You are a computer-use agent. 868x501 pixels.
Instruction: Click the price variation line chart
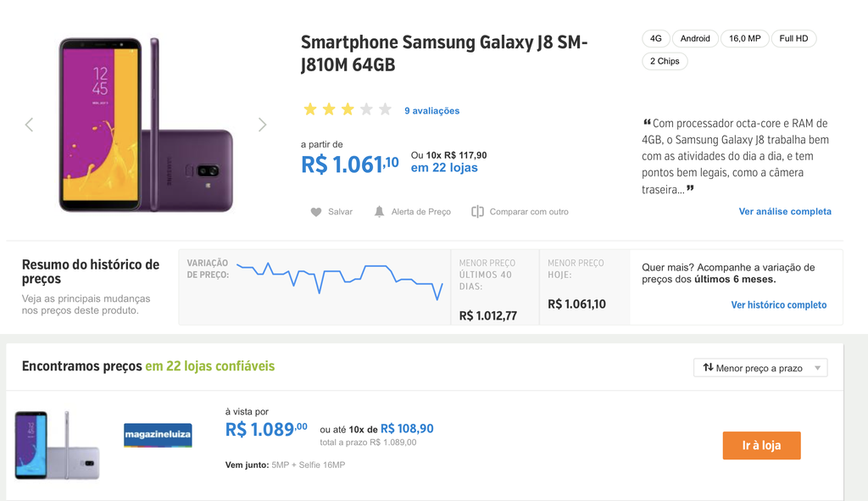tap(340, 281)
